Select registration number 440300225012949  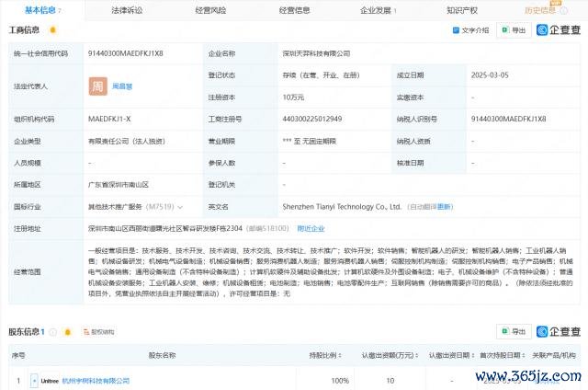click(x=312, y=119)
